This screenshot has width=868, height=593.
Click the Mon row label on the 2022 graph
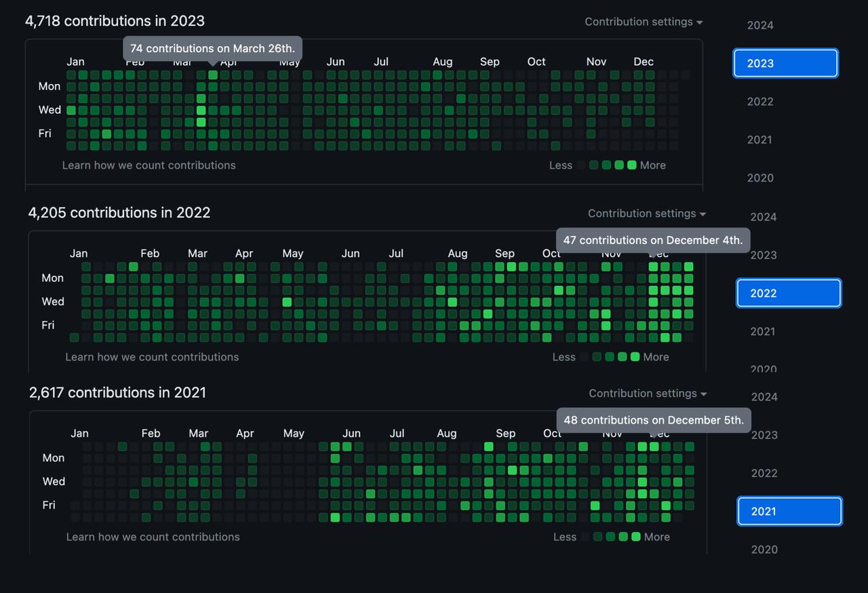[53, 278]
